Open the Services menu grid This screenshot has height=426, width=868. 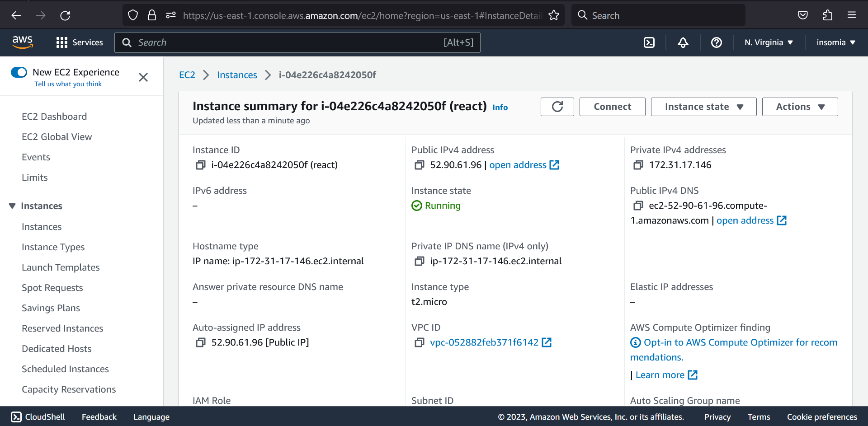coord(61,42)
